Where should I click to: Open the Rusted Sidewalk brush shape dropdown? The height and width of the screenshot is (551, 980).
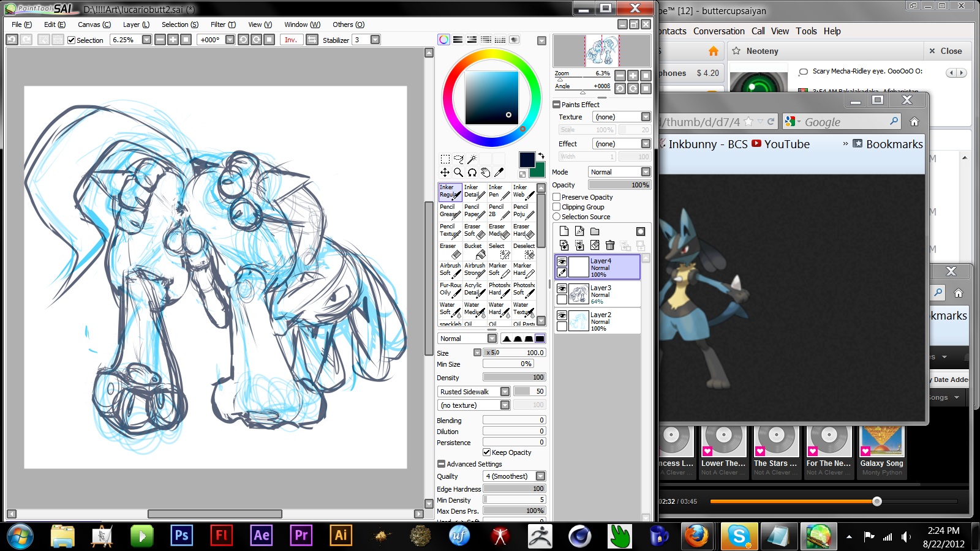pos(505,392)
